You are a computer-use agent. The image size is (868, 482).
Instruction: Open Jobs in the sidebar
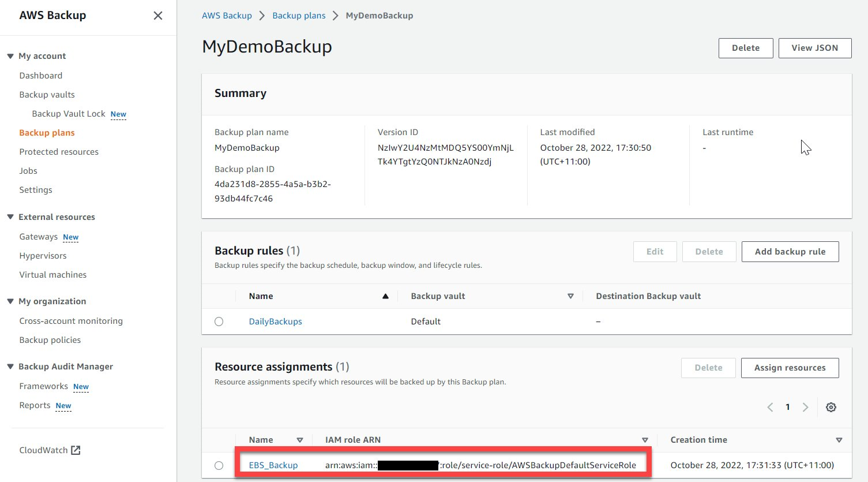pos(28,171)
